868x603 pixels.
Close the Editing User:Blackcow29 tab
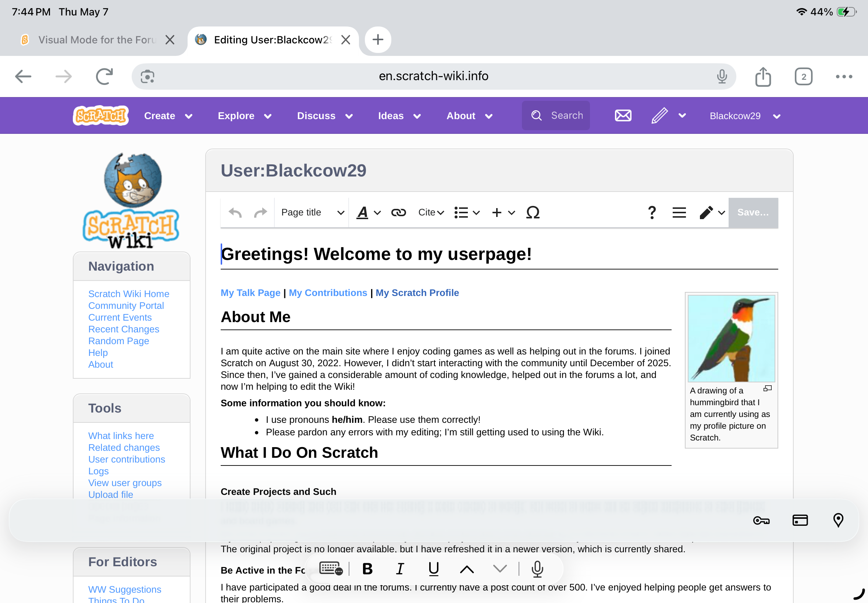click(x=345, y=40)
